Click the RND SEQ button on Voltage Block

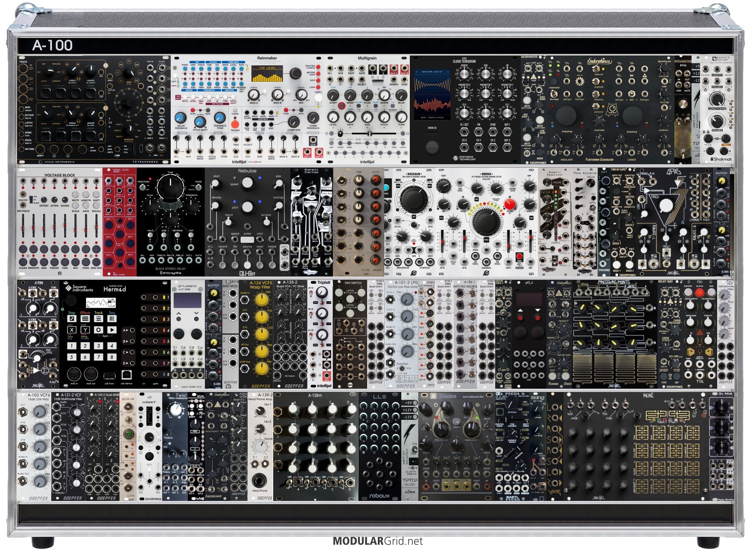[96, 262]
